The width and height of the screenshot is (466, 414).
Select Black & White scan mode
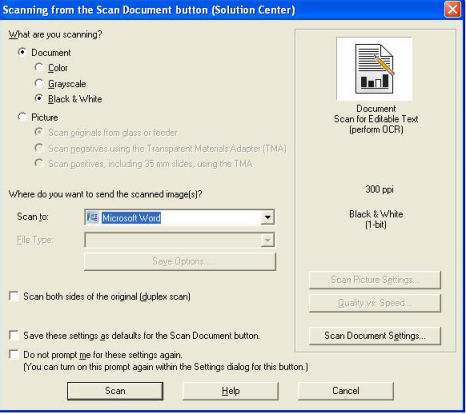click(39, 99)
